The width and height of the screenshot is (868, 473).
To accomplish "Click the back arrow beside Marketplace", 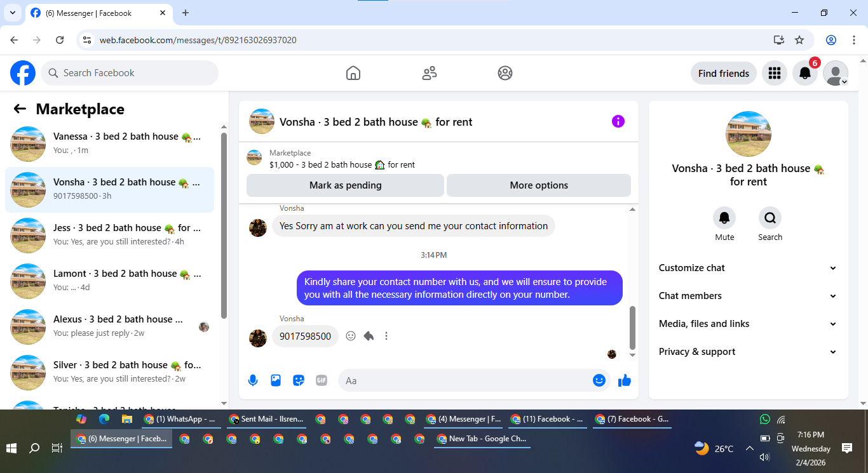I will click(20, 109).
